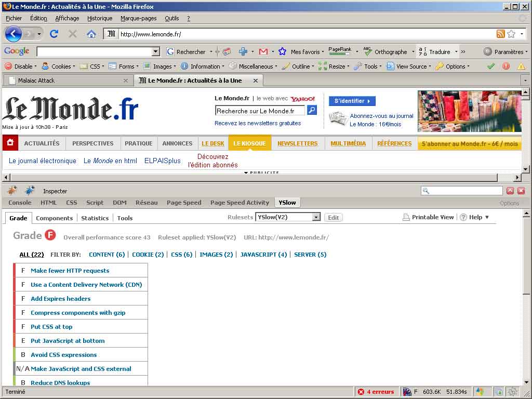Open the YSlow Help dropdown

474,217
